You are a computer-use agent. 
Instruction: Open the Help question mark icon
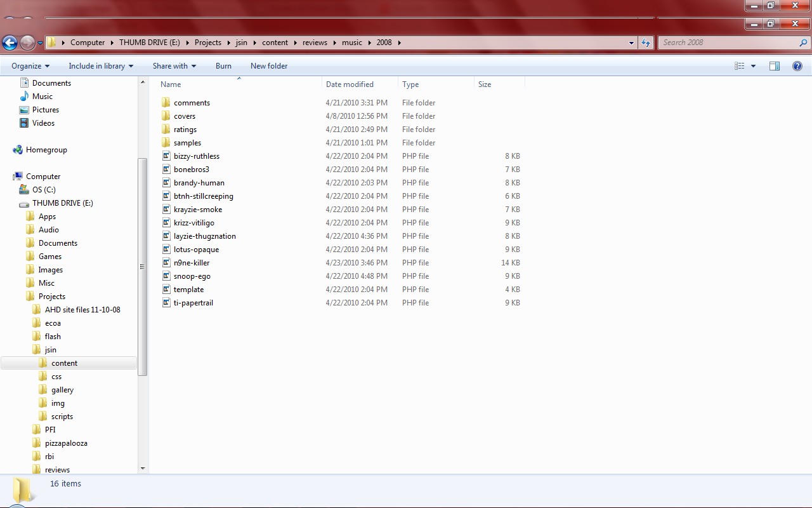point(797,66)
